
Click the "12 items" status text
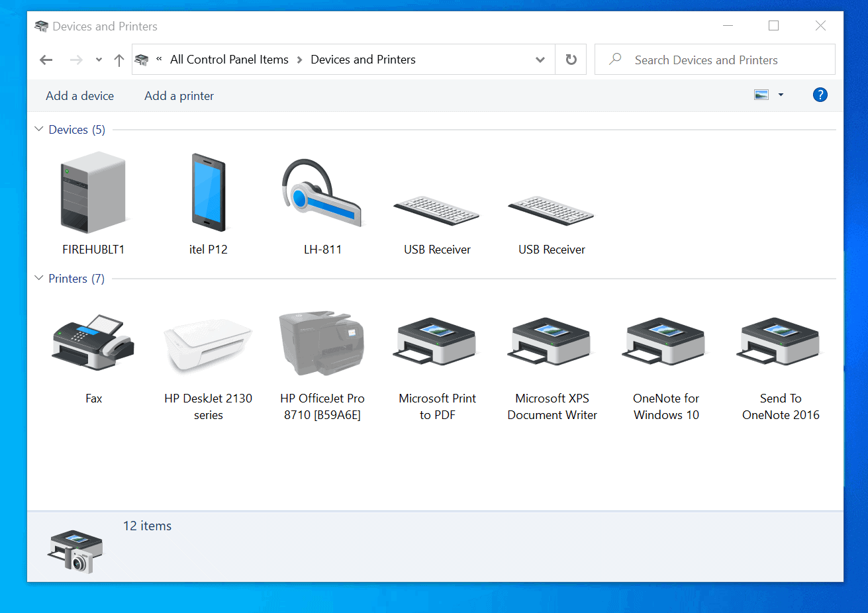coord(147,526)
